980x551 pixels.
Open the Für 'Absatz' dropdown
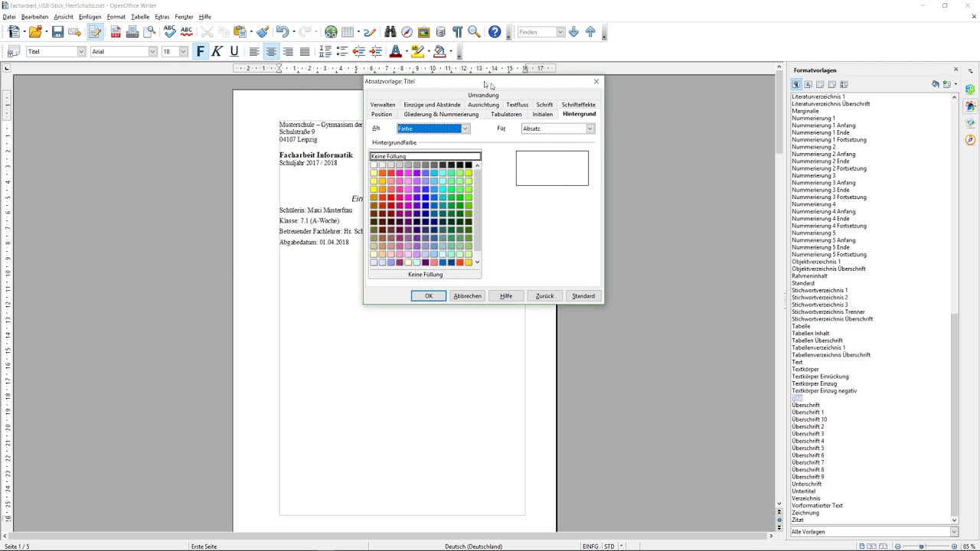click(590, 129)
